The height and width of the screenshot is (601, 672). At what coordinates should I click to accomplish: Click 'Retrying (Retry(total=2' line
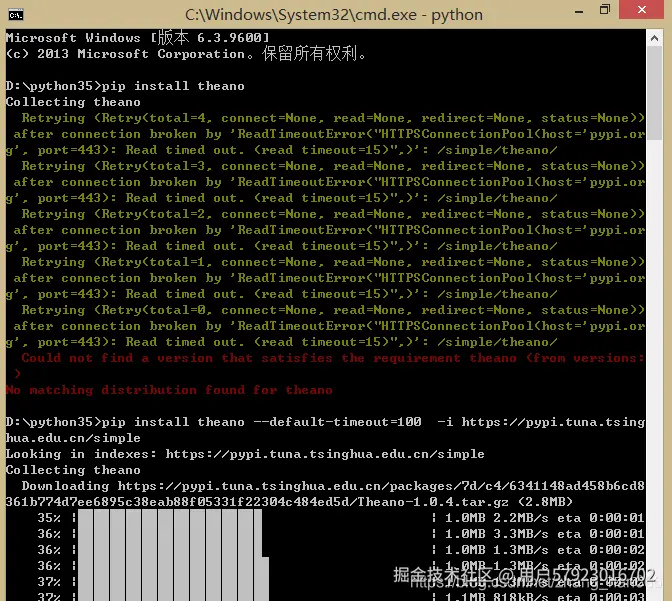point(333,214)
